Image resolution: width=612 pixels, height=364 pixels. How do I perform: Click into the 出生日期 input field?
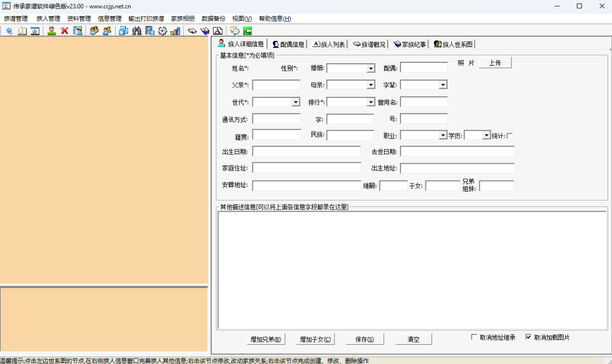coord(306,151)
